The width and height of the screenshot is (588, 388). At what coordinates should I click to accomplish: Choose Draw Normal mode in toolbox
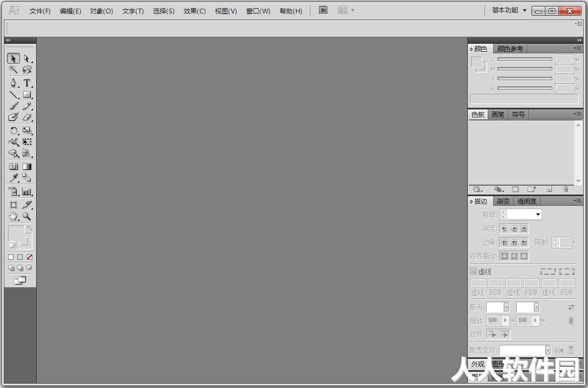pos(11,268)
